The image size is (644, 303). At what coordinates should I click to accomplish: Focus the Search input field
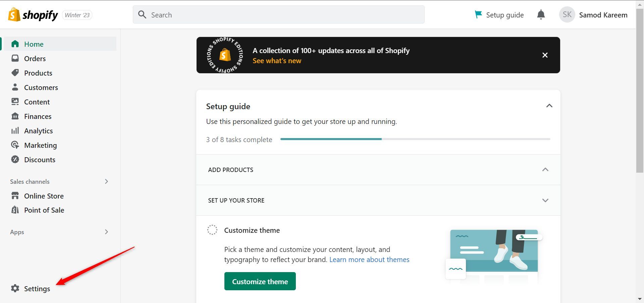279,15
